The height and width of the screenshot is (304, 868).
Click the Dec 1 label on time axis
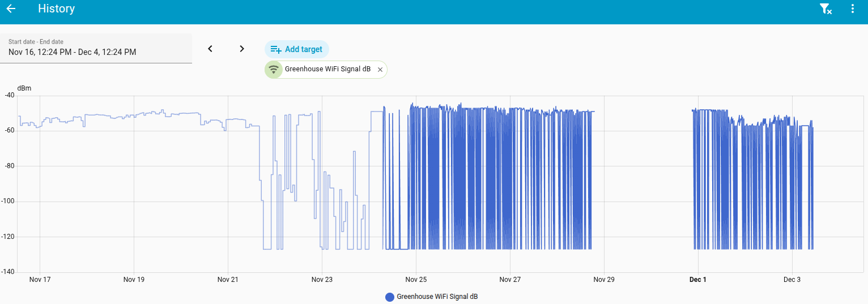(x=697, y=280)
